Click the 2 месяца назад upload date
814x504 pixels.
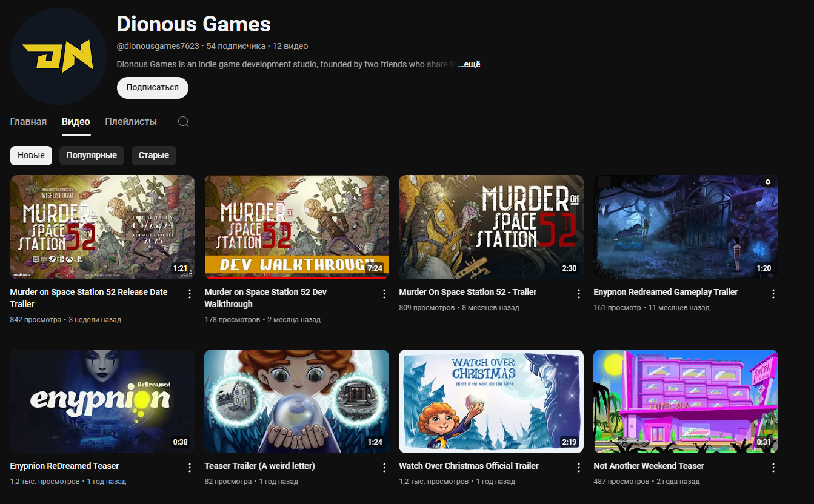click(x=294, y=320)
